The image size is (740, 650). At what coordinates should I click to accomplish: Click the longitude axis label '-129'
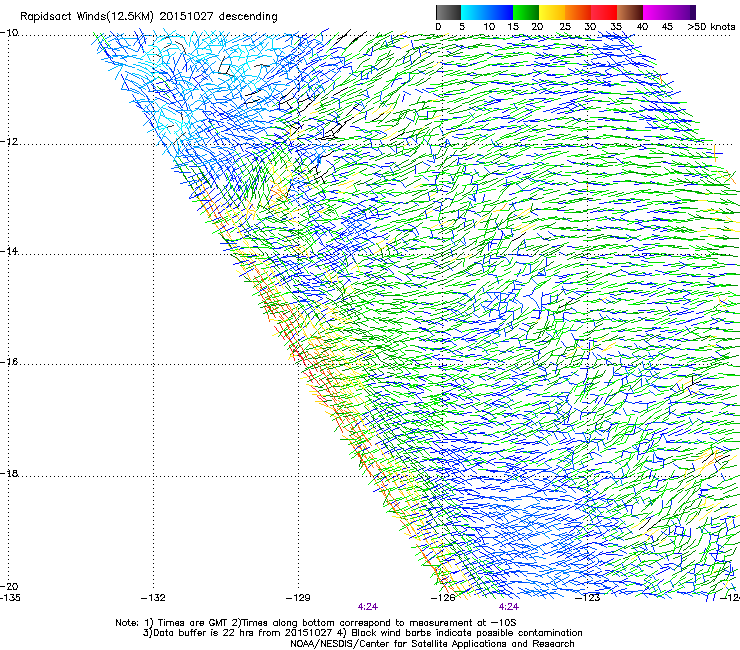(298, 598)
